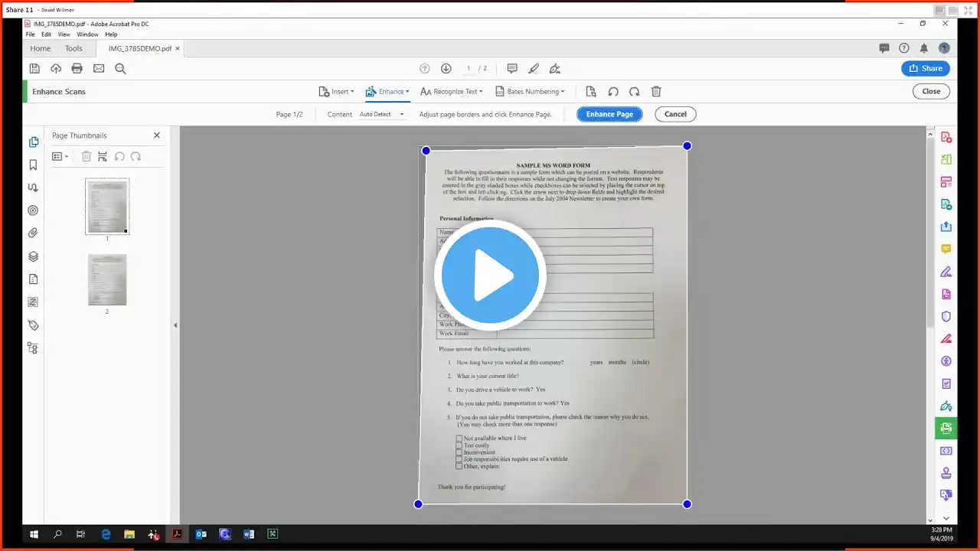Open Page Thumbnails panel icon in left sidebar
980x551 pixels.
coord(33,142)
